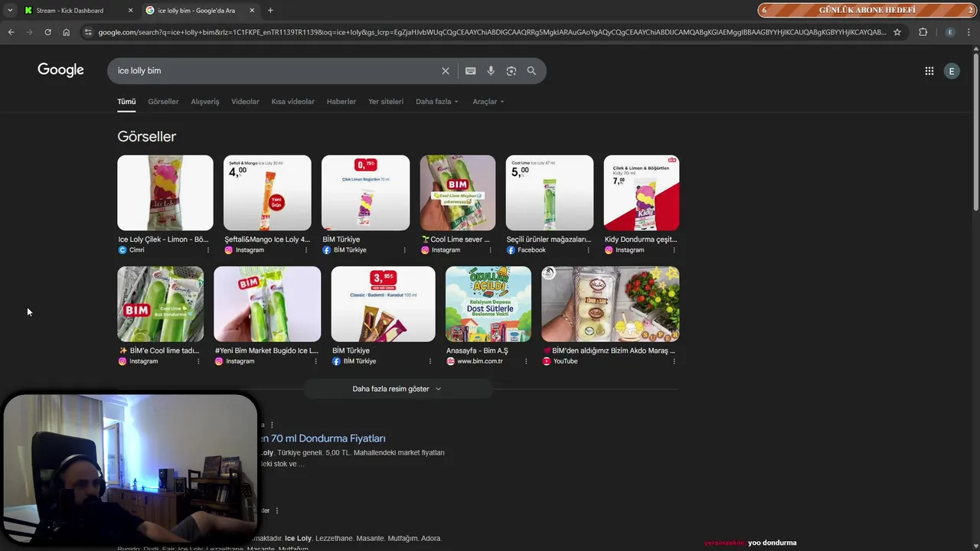Screen dimensions: 980x551
Task: Open Ice Loly Çilek Limon product thumbnail
Action: 165,193
